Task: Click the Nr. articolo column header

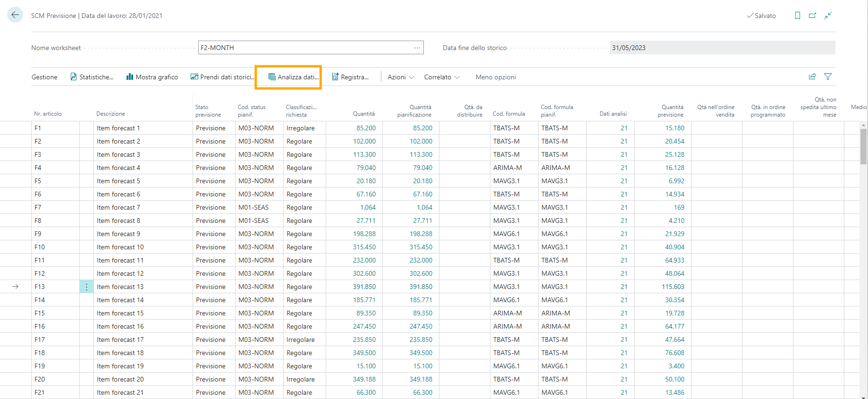Action: [x=48, y=114]
